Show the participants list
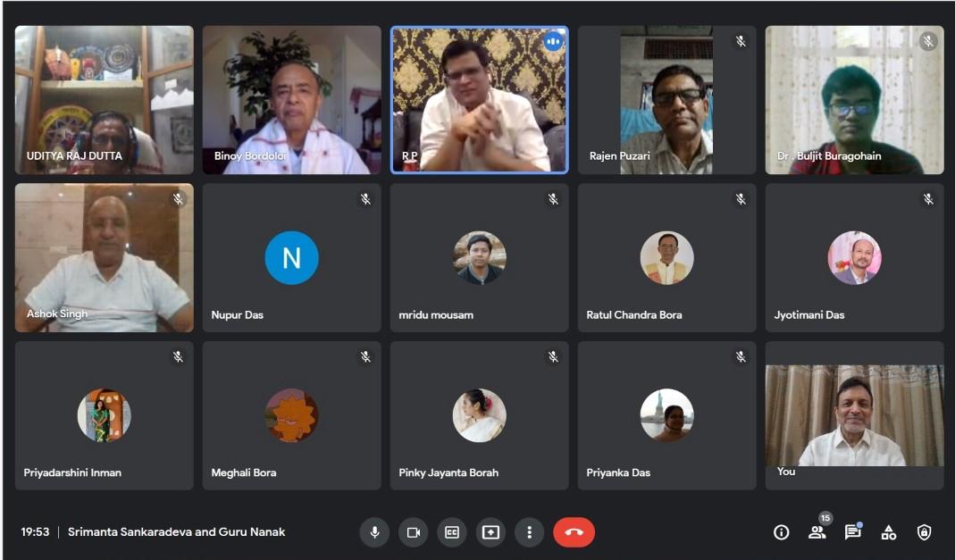This screenshot has height=560, width=955. [817, 532]
